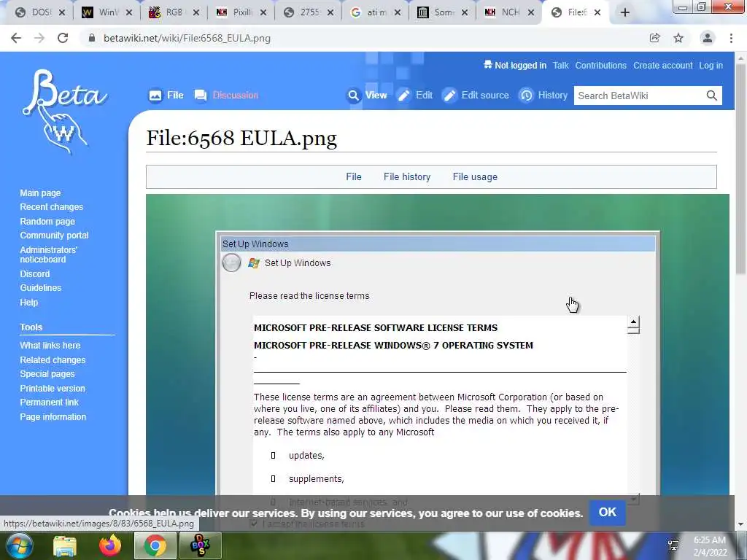
Task: Click the network icon in system tray
Action: 673,546
